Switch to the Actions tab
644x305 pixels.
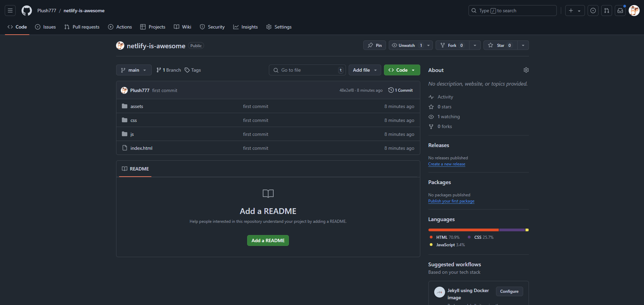[x=120, y=27]
